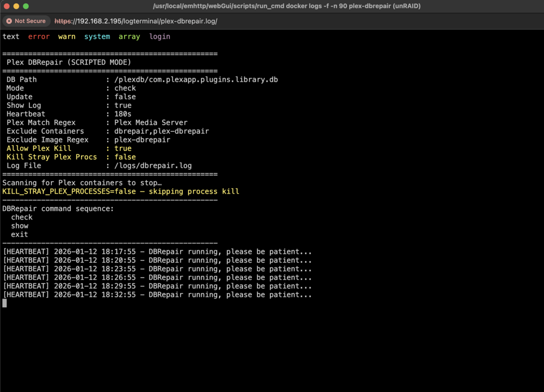544x392 pixels.
Task: Click the 'Exclude Image Regex' label
Action: 47,140
